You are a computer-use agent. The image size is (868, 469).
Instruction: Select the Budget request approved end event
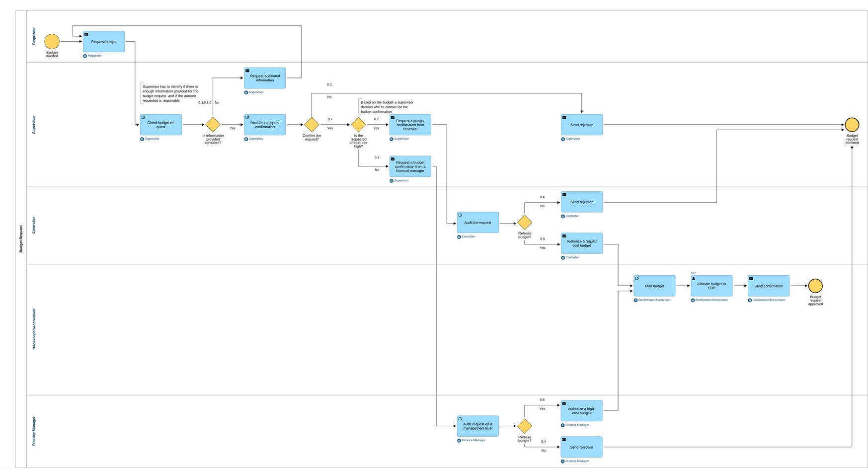pyautogui.click(x=815, y=286)
